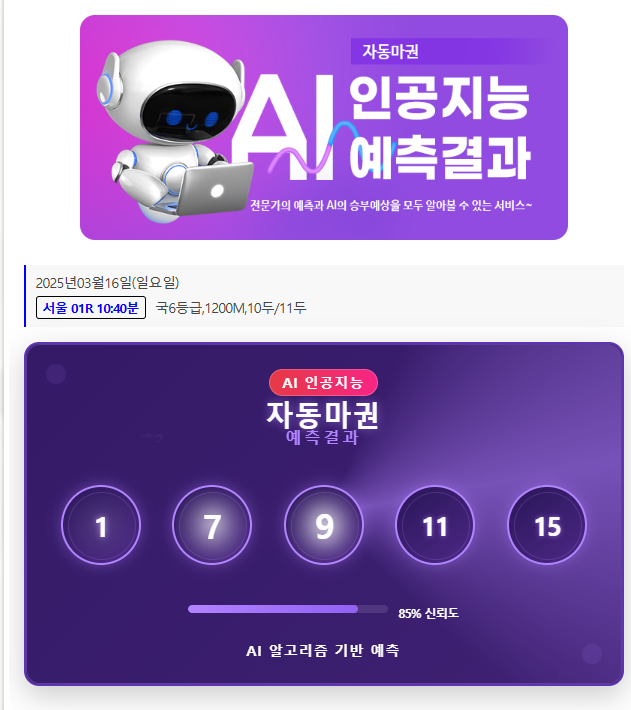631x710 pixels.
Task: Click race details 국6등급,1200M,10두/11두
Action: 231,308
